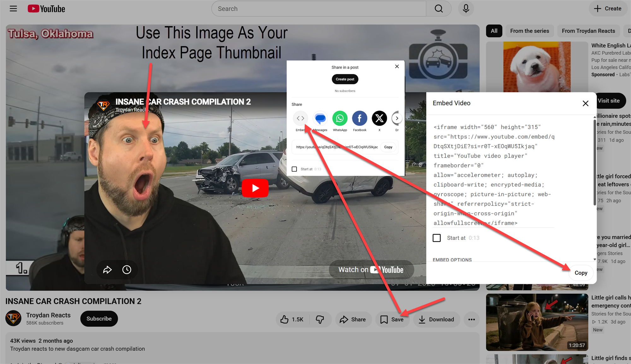631x364 pixels.
Task: Open Troydan Reacts channel avatar below video
Action: tap(13, 318)
